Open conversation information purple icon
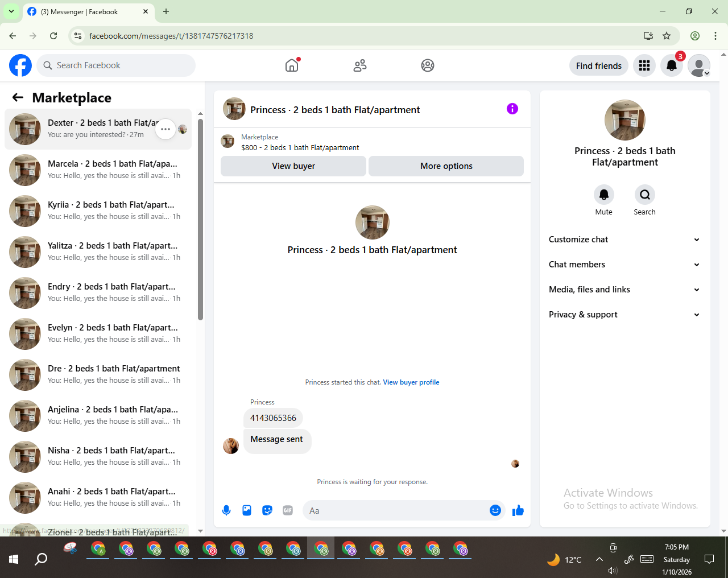Image resolution: width=728 pixels, height=578 pixels. (512, 109)
